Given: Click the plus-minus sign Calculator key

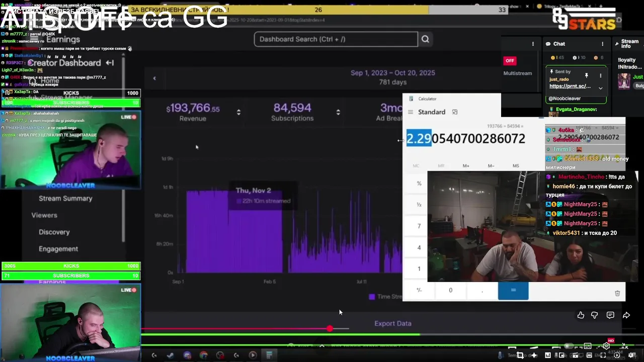Looking at the screenshot, I should pyautogui.click(x=419, y=290).
